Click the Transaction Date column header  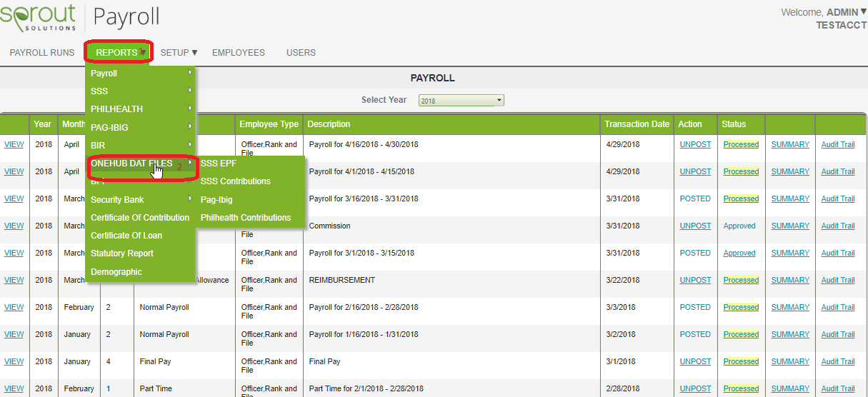tap(637, 124)
